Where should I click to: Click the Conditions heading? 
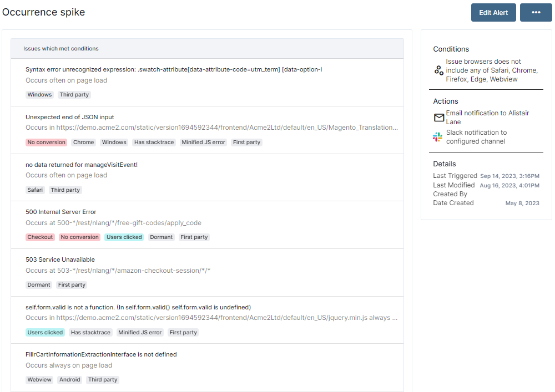[451, 49]
